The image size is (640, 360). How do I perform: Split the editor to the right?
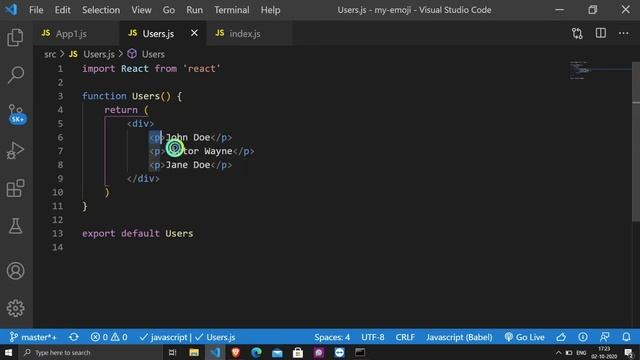click(x=600, y=33)
